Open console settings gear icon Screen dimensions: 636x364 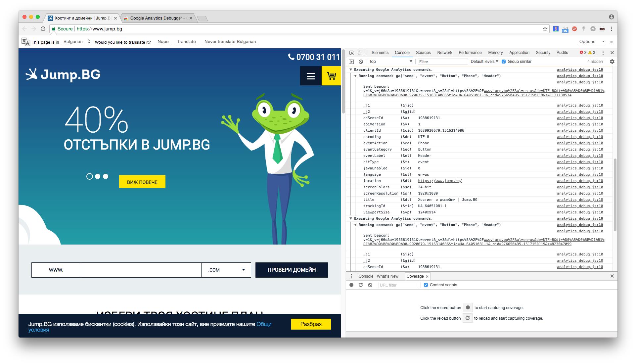coord(612,62)
